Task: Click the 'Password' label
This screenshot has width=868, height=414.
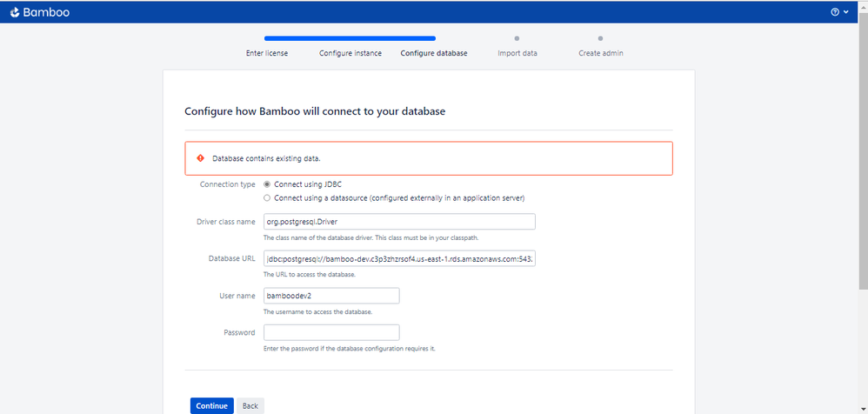Action: pyautogui.click(x=240, y=332)
